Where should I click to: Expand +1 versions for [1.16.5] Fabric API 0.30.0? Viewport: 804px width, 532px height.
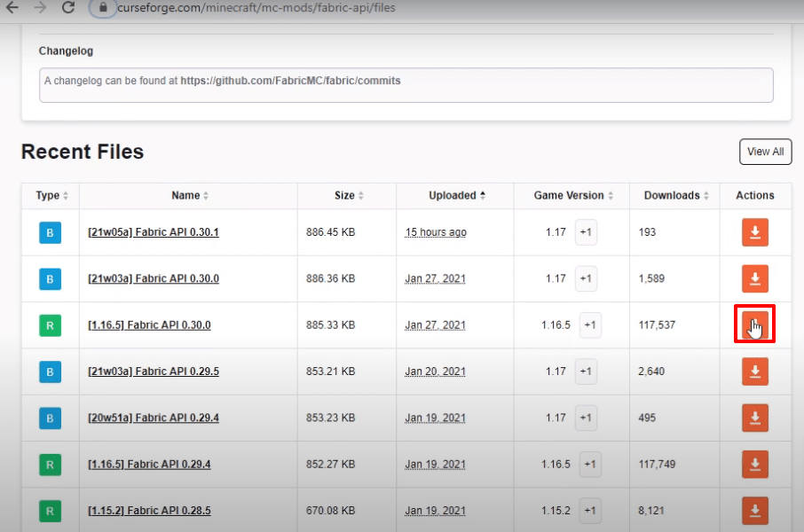coord(590,325)
